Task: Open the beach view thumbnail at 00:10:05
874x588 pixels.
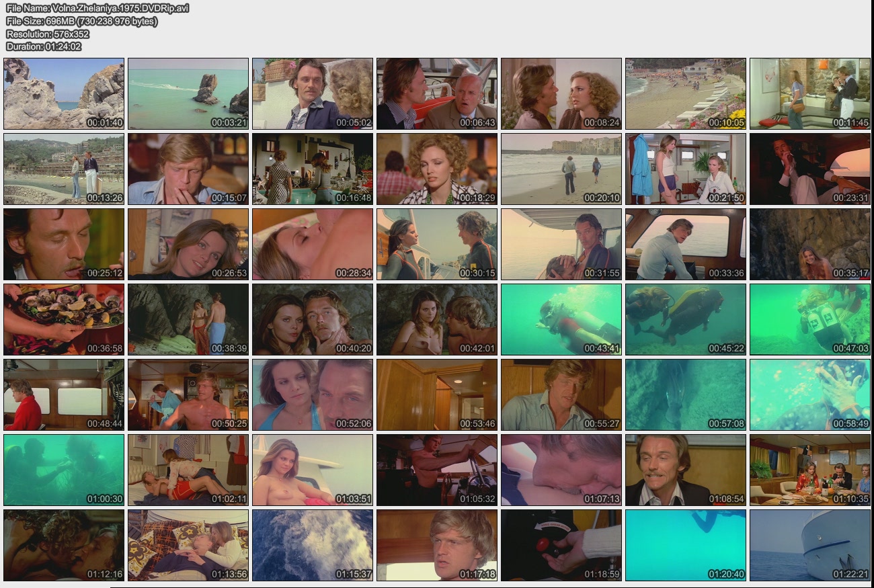Action: tap(686, 93)
